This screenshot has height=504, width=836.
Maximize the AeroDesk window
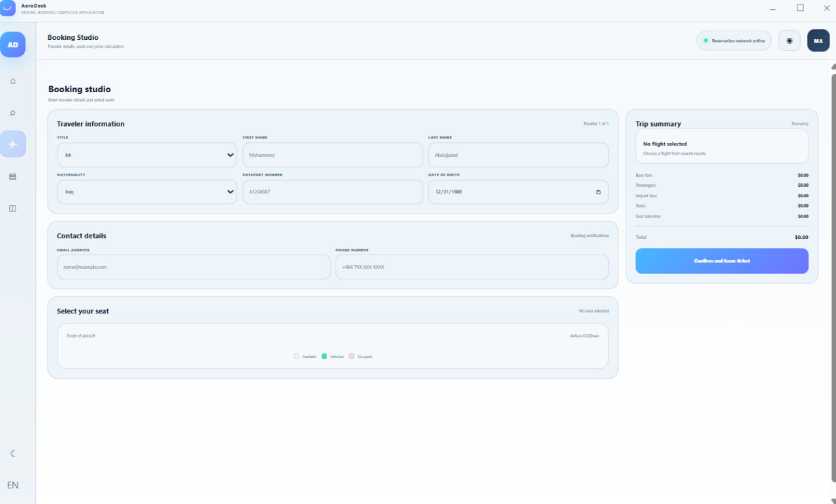800,8
